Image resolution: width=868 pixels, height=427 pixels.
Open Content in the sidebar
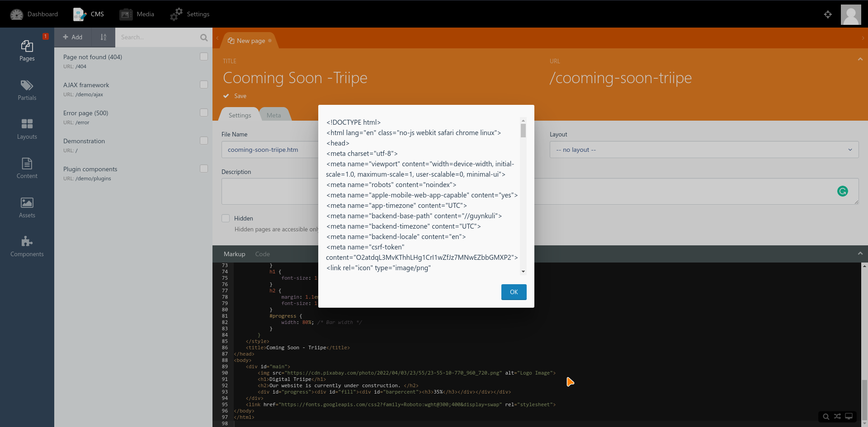27,169
